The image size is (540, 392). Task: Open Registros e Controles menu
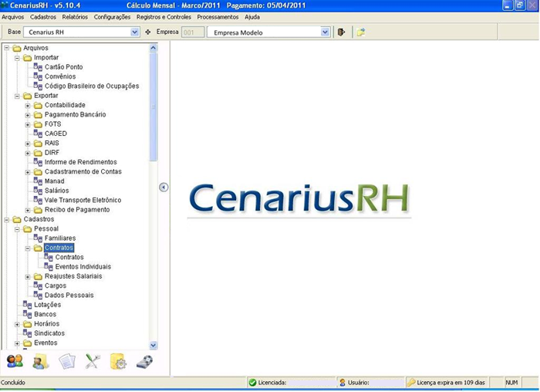(x=164, y=17)
